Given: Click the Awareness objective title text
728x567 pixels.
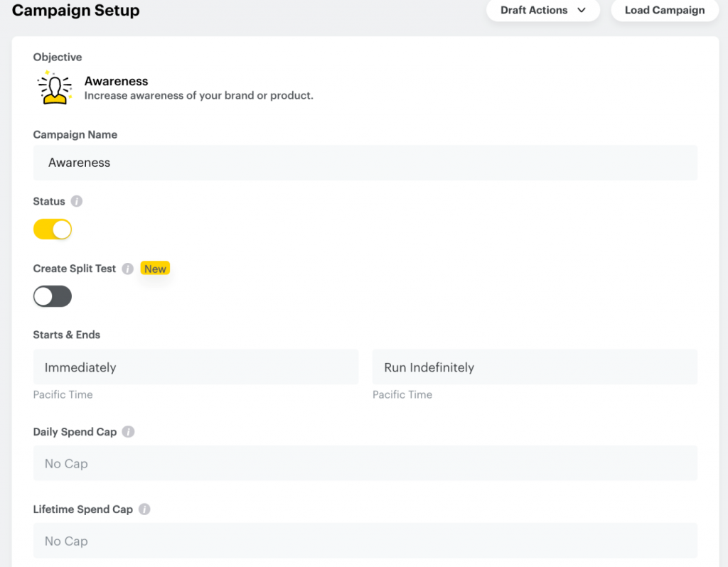Looking at the screenshot, I should [116, 81].
